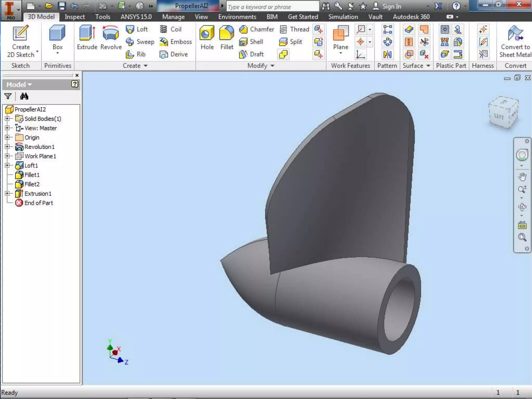Select the Pan hand tool in navigation bar

click(522, 177)
